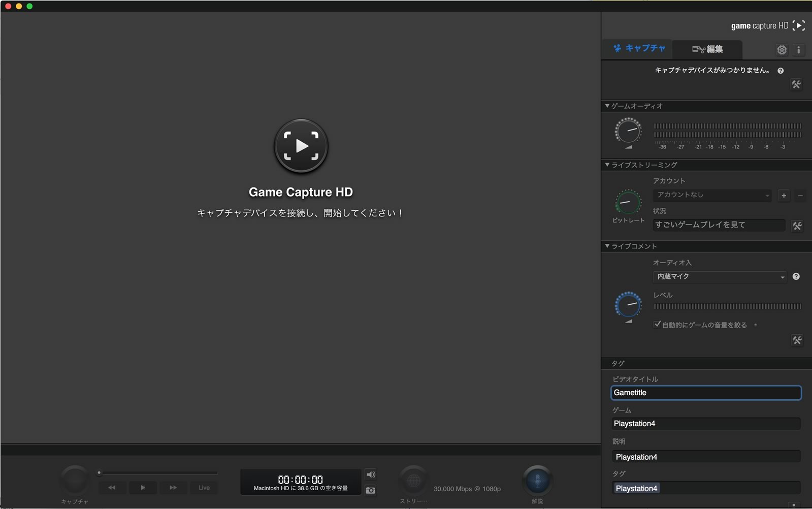Click the commentary レベル meter
Screen dimensions: 812x509
[727, 306]
